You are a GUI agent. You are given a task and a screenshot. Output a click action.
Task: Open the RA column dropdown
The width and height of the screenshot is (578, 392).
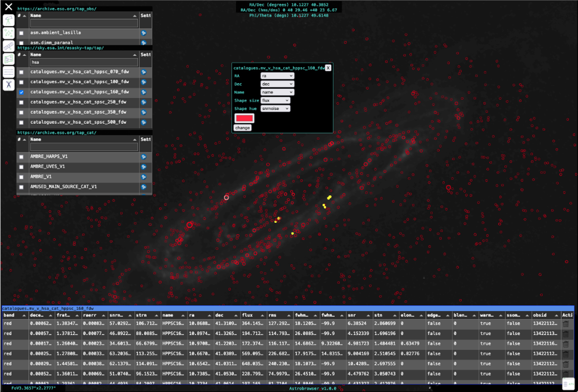(x=276, y=76)
